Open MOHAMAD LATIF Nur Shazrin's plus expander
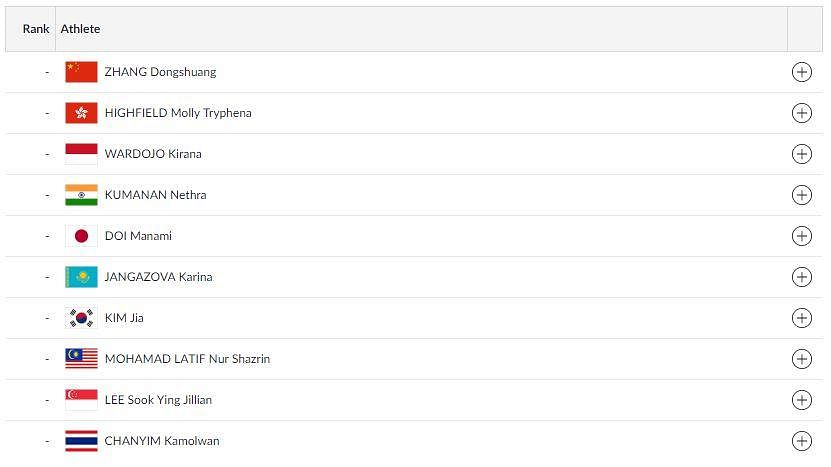 pyautogui.click(x=801, y=359)
